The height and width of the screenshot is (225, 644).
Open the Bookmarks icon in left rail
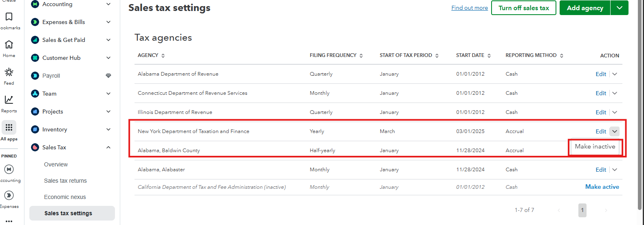click(x=9, y=17)
